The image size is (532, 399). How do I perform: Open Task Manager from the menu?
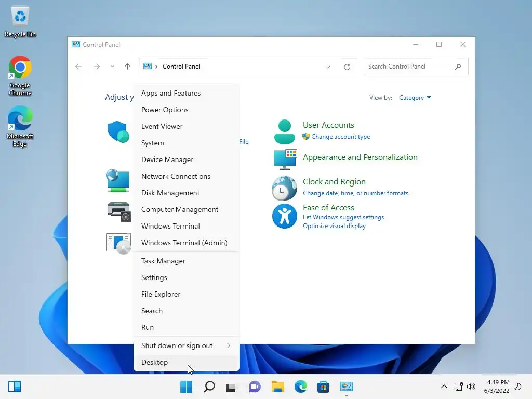pyautogui.click(x=187, y=261)
